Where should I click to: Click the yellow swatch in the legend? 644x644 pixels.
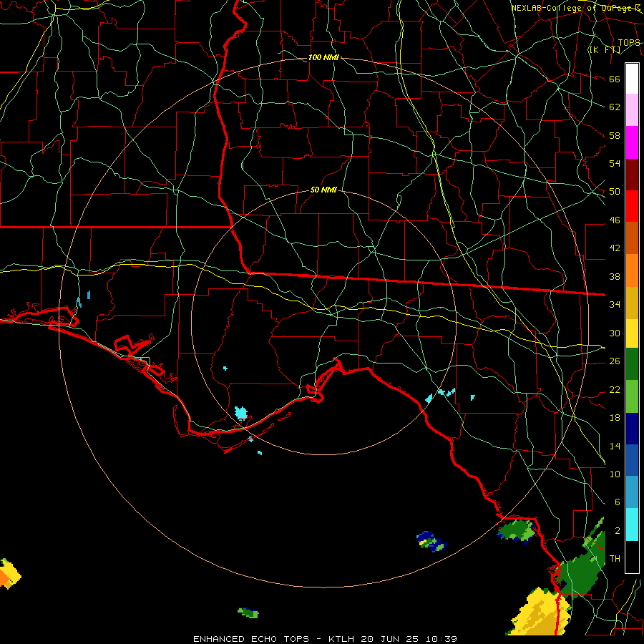point(632,333)
